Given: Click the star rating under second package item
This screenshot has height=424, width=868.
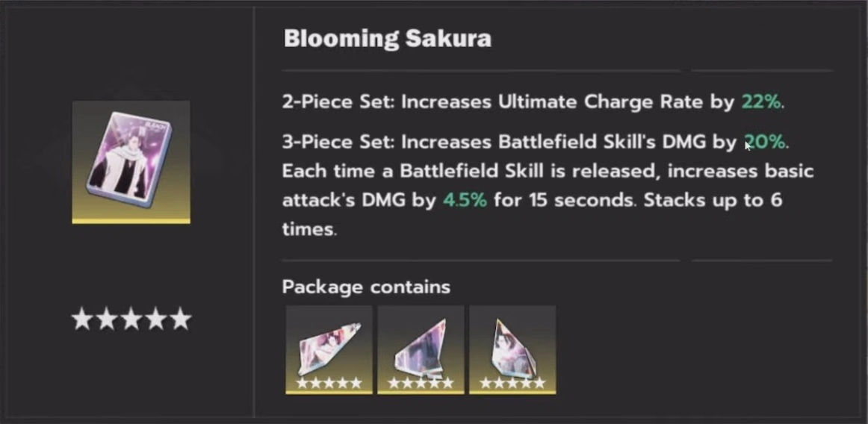Looking at the screenshot, I should tap(421, 383).
